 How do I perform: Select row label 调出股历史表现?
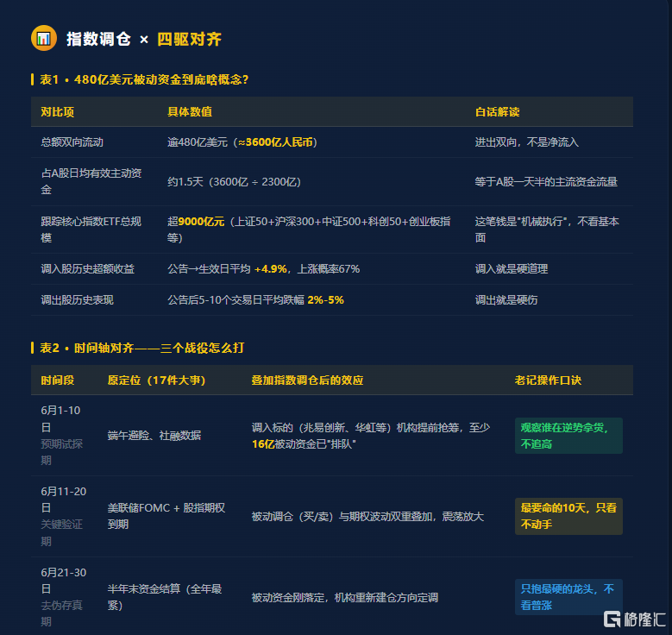pos(77,299)
